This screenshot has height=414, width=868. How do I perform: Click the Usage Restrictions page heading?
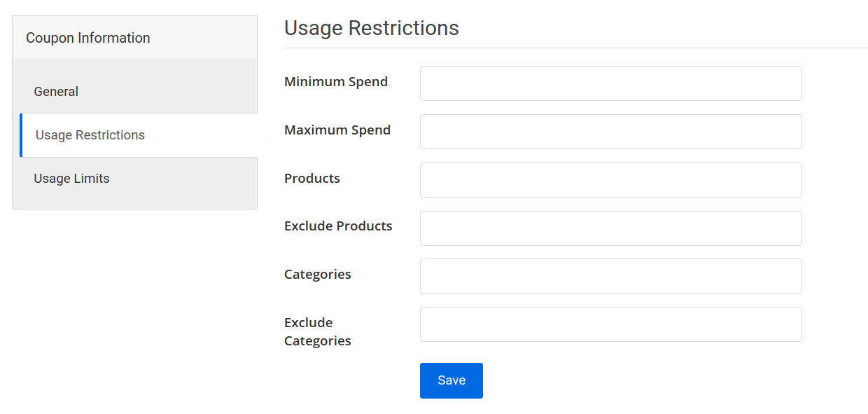372,28
